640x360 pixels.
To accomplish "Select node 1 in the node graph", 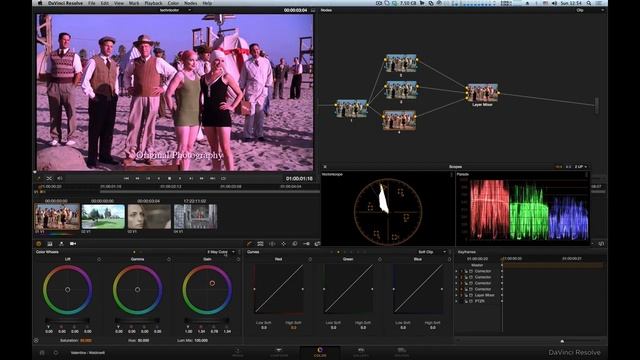I will pyautogui.click(x=351, y=109).
